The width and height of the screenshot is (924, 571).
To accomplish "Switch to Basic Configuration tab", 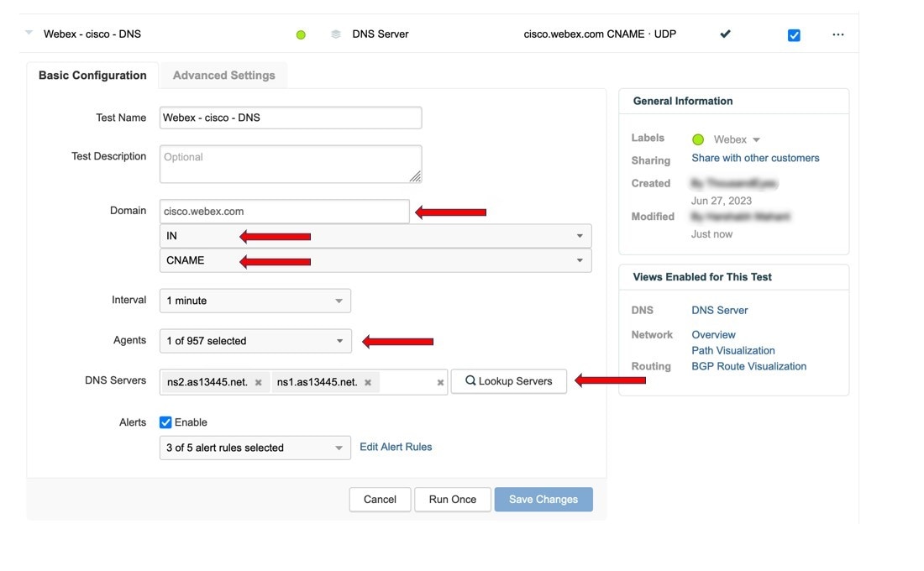I will pyautogui.click(x=92, y=76).
